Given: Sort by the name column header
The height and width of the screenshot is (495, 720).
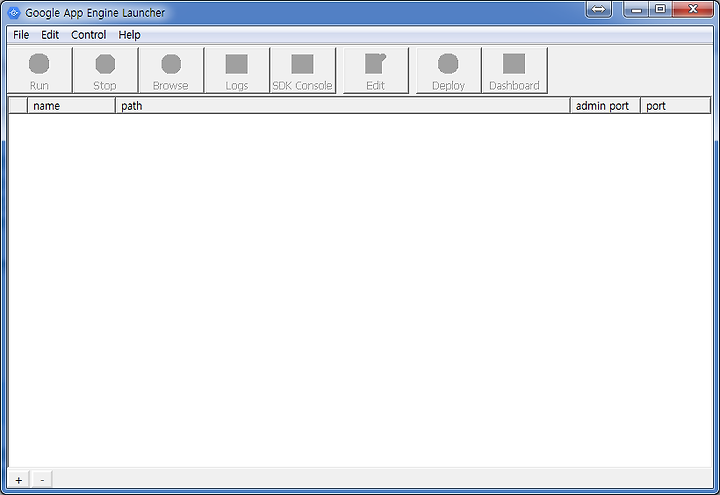Looking at the screenshot, I should (x=71, y=106).
